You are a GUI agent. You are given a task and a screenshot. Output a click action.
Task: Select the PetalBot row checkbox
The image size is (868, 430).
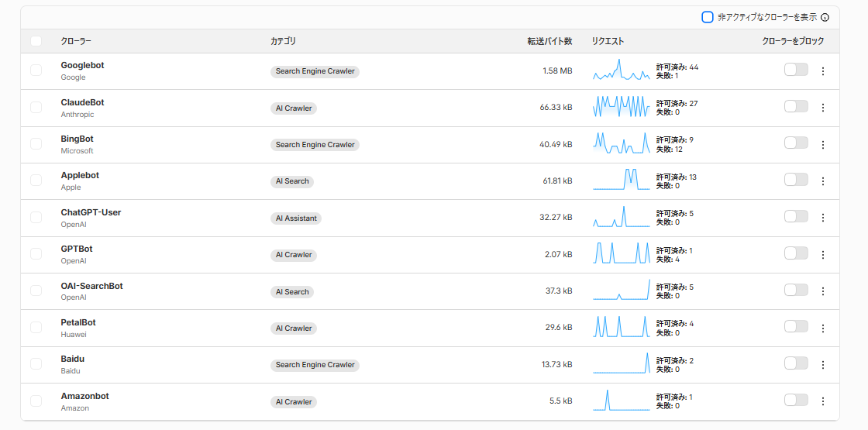tap(36, 328)
